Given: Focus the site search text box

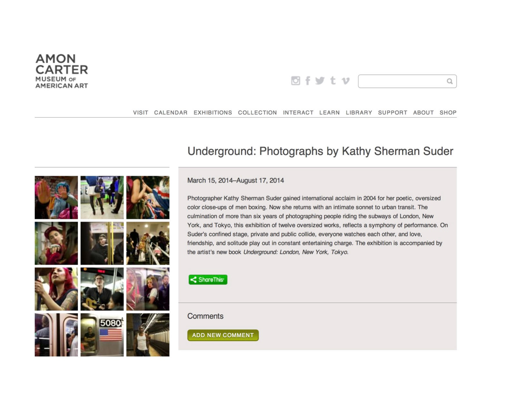Looking at the screenshot, I should (x=407, y=81).
